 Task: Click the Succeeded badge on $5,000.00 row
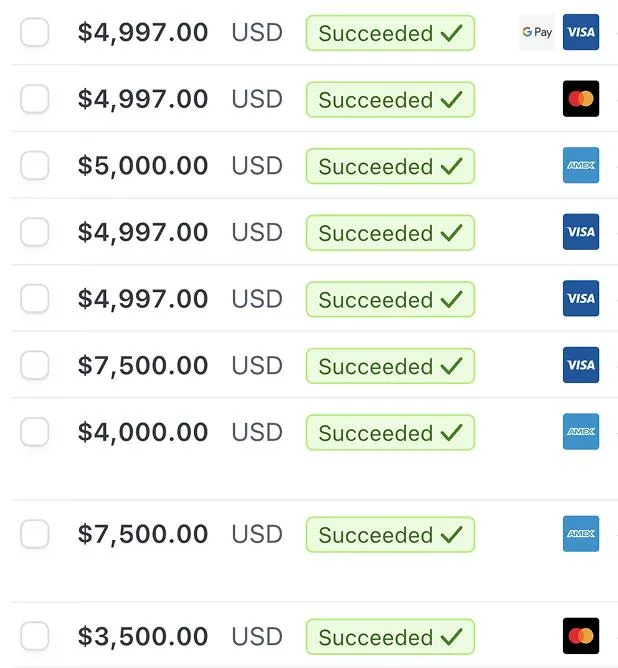pos(390,166)
